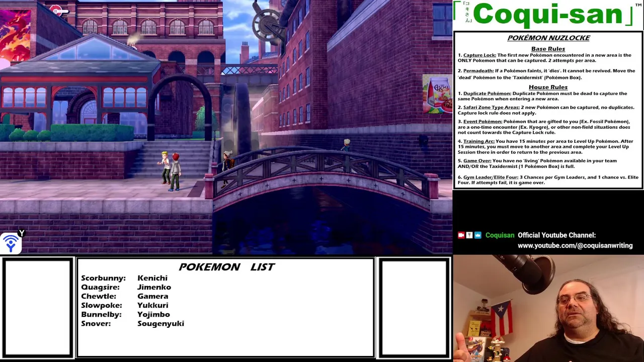Click the green Coqui-san logo
This screenshot has height=362, width=644.
point(548,14)
